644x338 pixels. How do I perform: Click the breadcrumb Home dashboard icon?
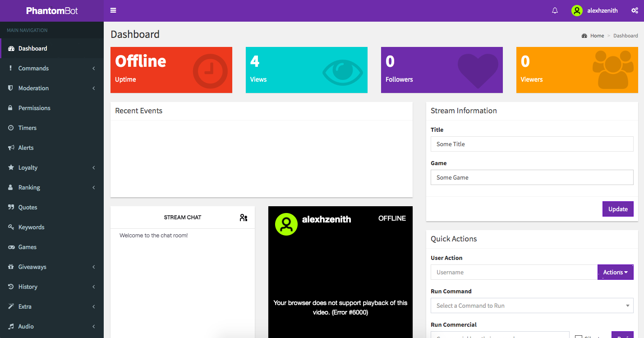coord(584,36)
